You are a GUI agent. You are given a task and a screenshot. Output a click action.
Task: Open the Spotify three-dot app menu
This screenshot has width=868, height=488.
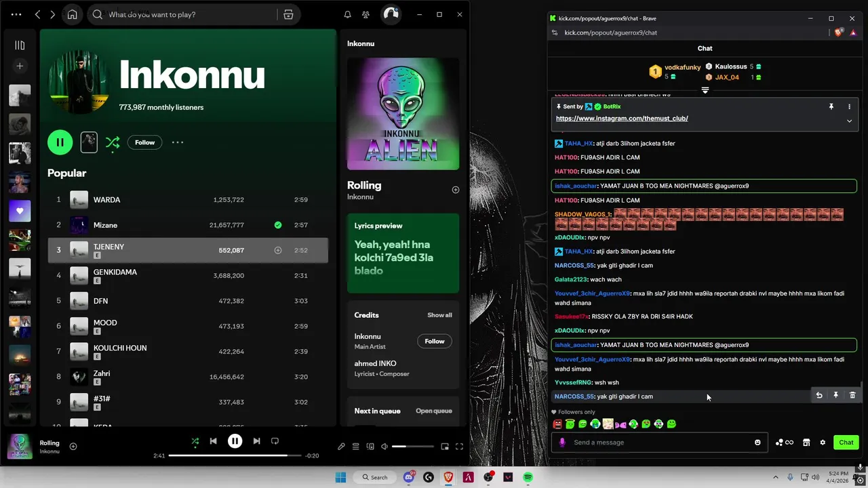click(16, 14)
